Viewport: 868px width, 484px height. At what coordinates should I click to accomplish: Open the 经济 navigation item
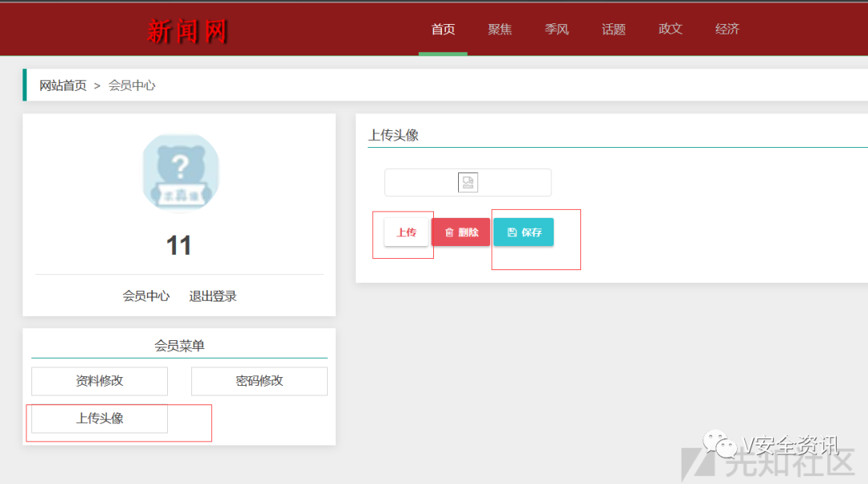[x=727, y=30]
